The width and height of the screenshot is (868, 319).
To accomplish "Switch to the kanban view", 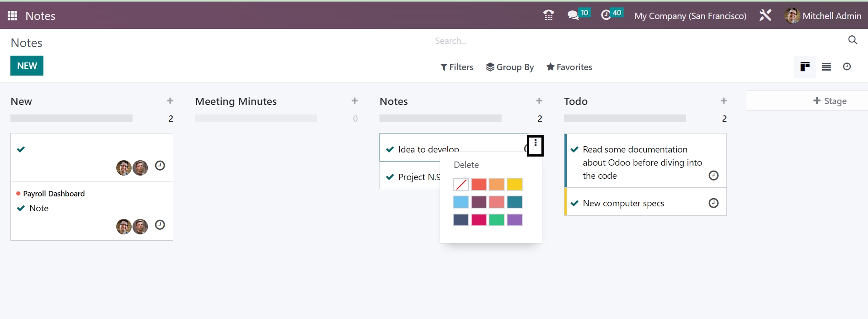I will tap(805, 67).
